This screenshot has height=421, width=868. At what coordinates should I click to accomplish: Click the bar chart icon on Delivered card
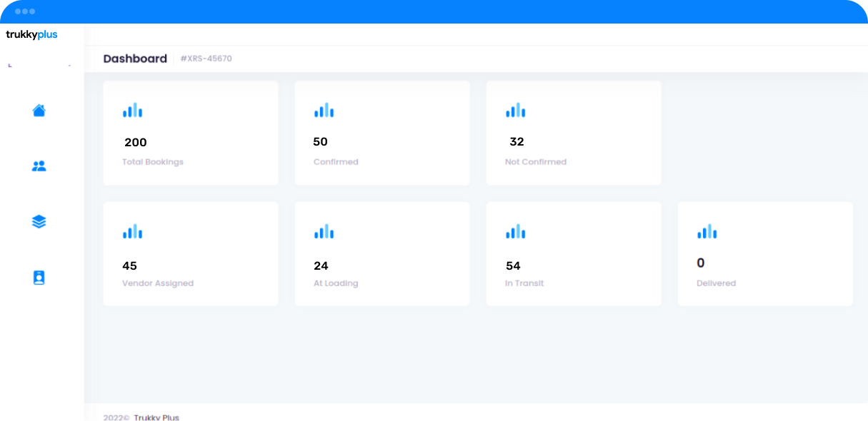point(707,231)
